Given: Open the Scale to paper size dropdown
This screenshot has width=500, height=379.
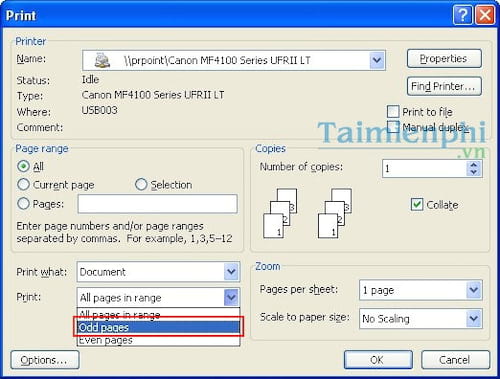Looking at the screenshot, I should [x=474, y=318].
